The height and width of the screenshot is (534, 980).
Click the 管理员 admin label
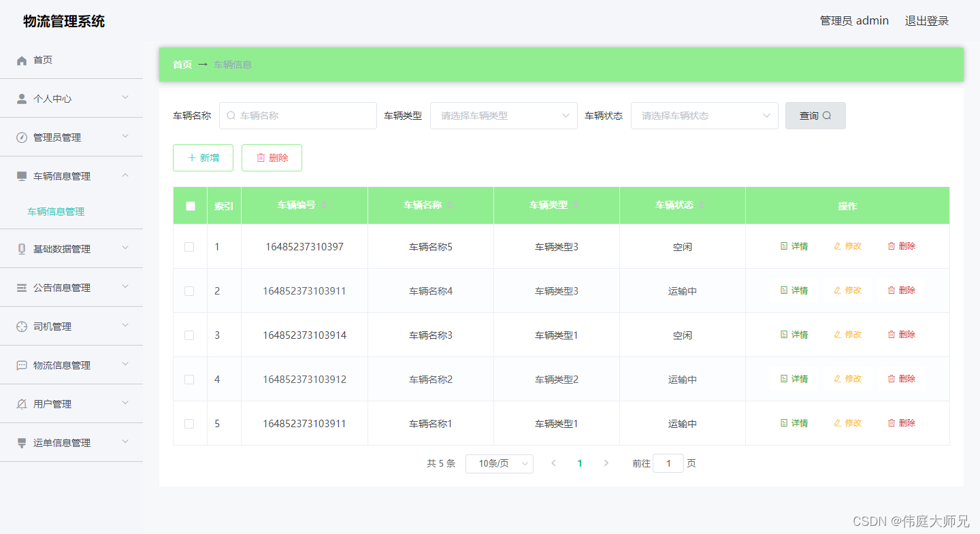point(854,21)
